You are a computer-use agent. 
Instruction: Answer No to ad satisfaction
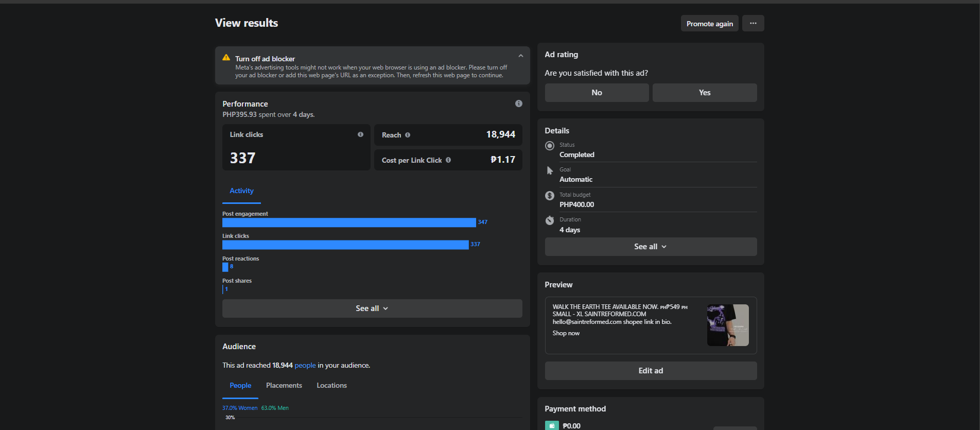pyautogui.click(x=597, y=93)
